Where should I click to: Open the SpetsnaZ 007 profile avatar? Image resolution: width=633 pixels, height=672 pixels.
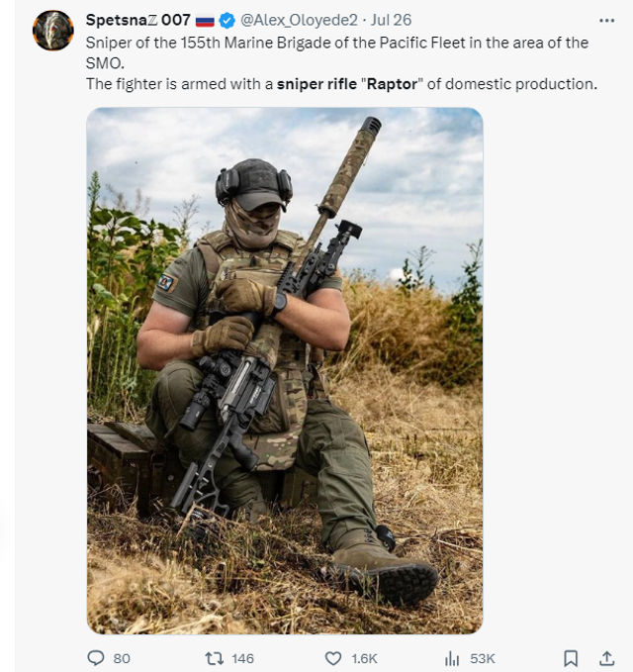53,31
